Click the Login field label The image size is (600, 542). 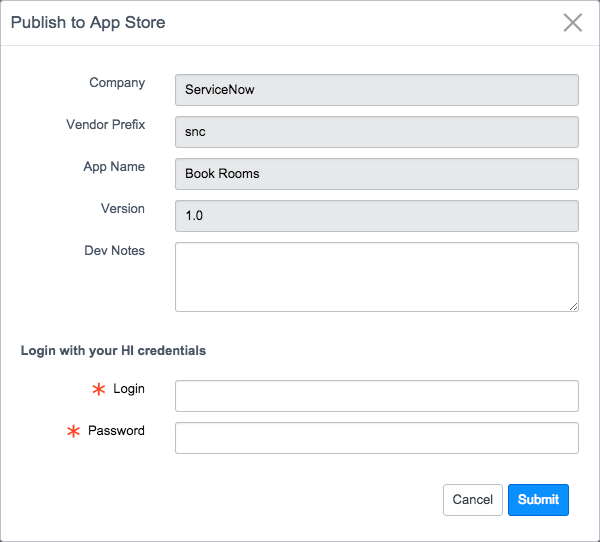click(129, 389)
